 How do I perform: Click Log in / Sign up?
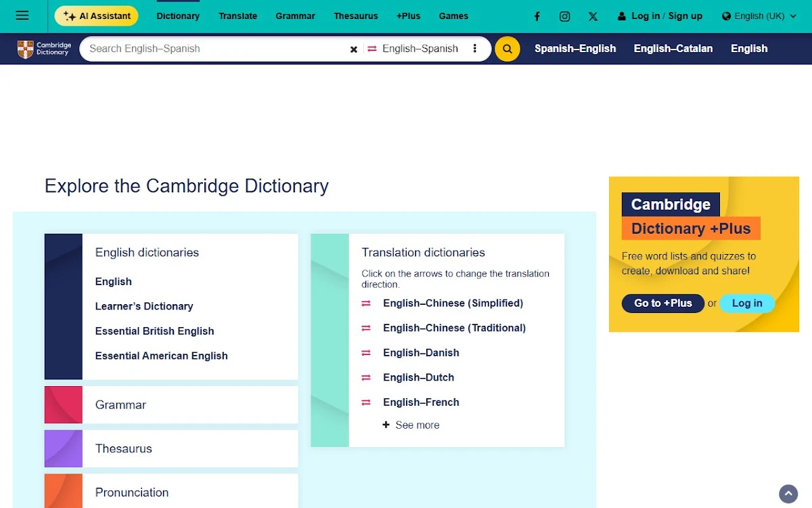click(x=660, y=16)
